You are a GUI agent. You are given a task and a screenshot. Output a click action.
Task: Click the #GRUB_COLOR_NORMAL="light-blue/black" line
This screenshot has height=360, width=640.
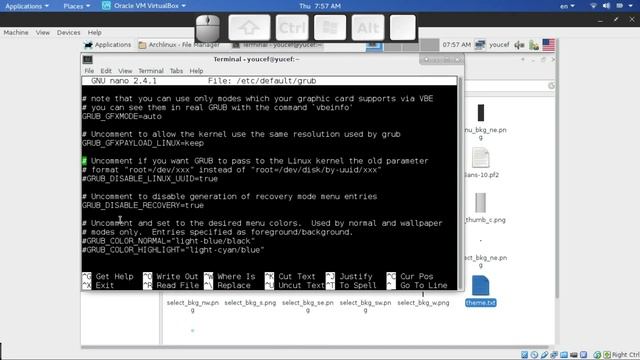pyautogui.click(x=168, y=241)
